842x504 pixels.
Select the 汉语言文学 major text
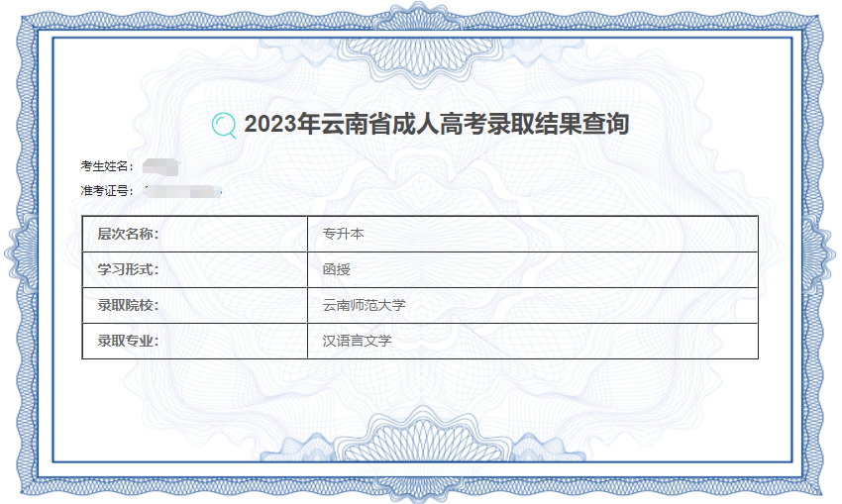coord(357,341)
